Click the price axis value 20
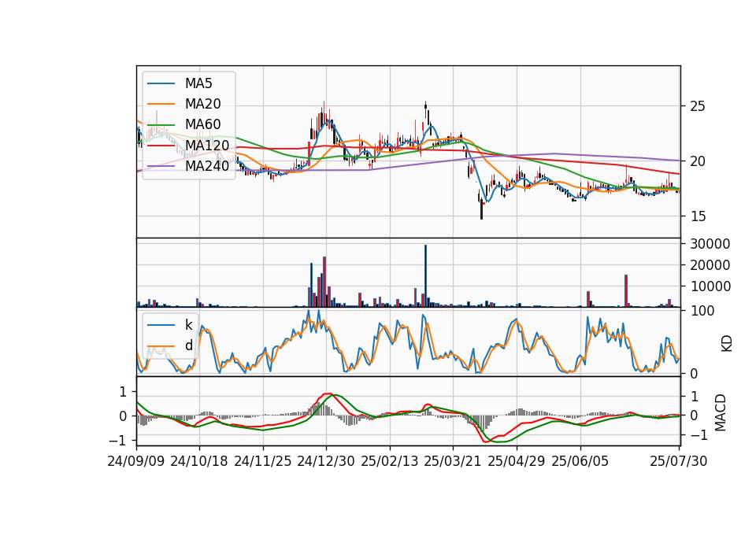The width and height of the screenshot is (756, 543). [698, 161]
